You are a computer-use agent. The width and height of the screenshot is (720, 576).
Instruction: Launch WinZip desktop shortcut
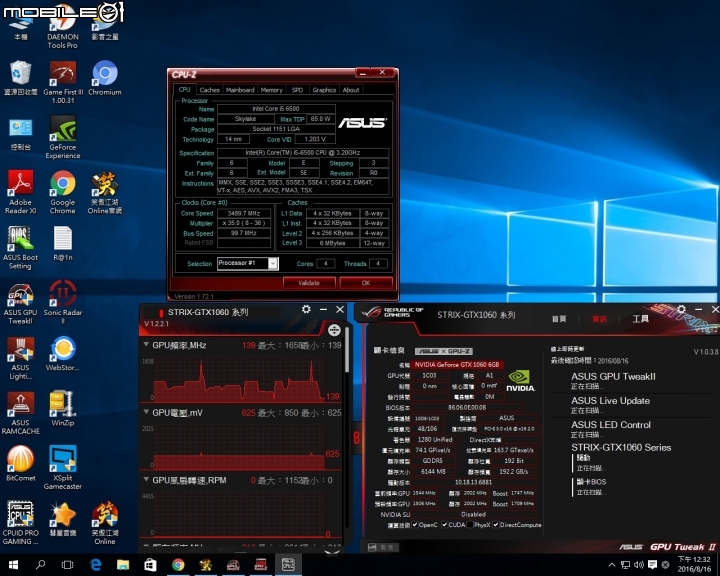(x=62, y=409)
